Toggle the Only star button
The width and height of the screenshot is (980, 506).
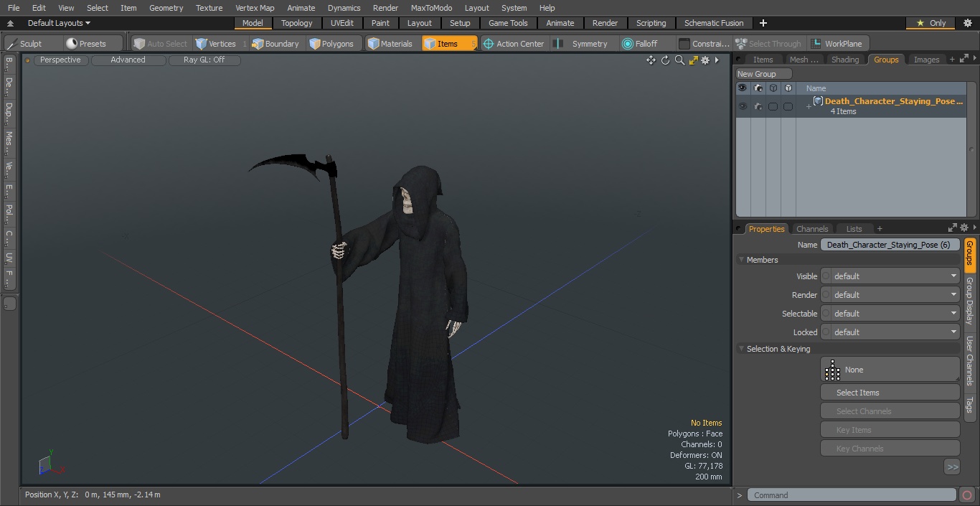click(930, 23)
